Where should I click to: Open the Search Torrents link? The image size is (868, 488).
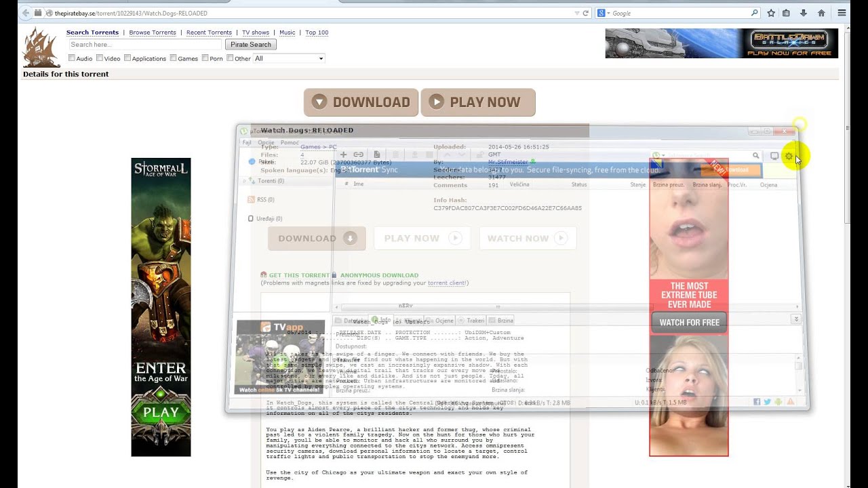[x=92, y=33]
